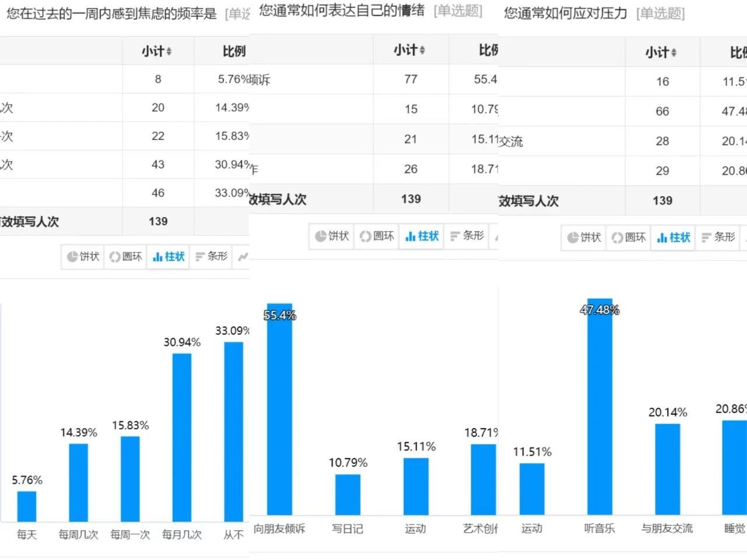Switch stress coping chart to 条形 bars
The height and width of the screenshot is (560, 747).
(718, 237)
